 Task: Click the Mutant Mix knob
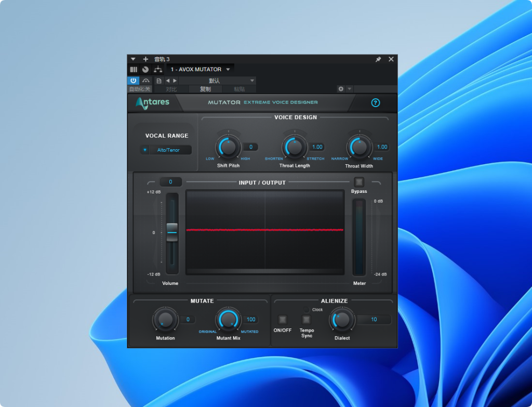click(229, 320)
